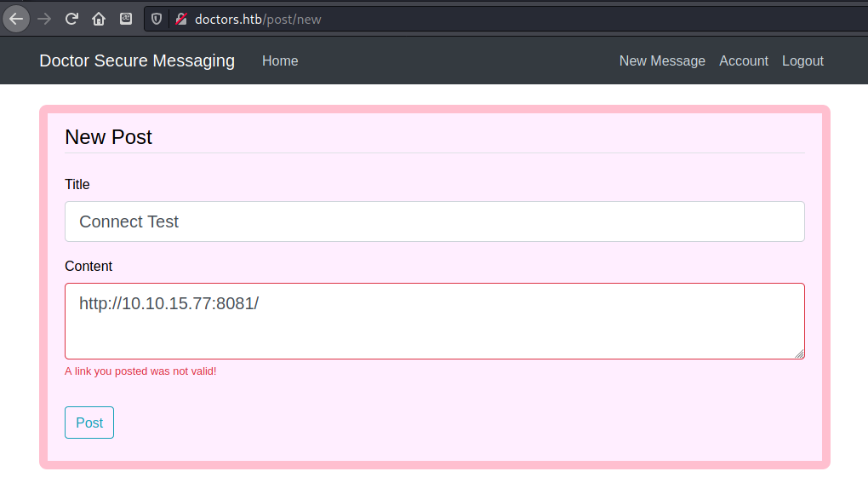Open the Account page link
This screenshot has height=483, width=868.
coord(743,60)
